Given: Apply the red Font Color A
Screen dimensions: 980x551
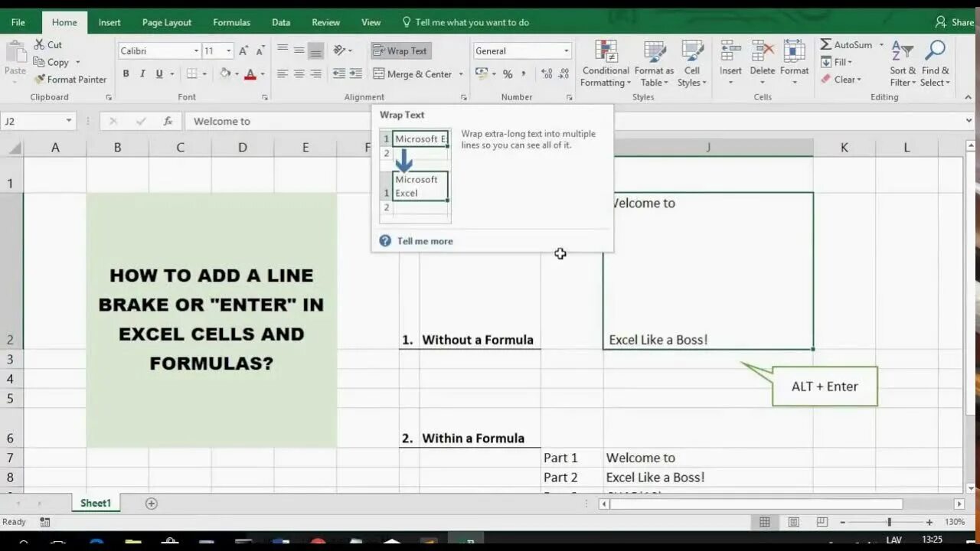Looking at the screenshot, I should 250,73.
